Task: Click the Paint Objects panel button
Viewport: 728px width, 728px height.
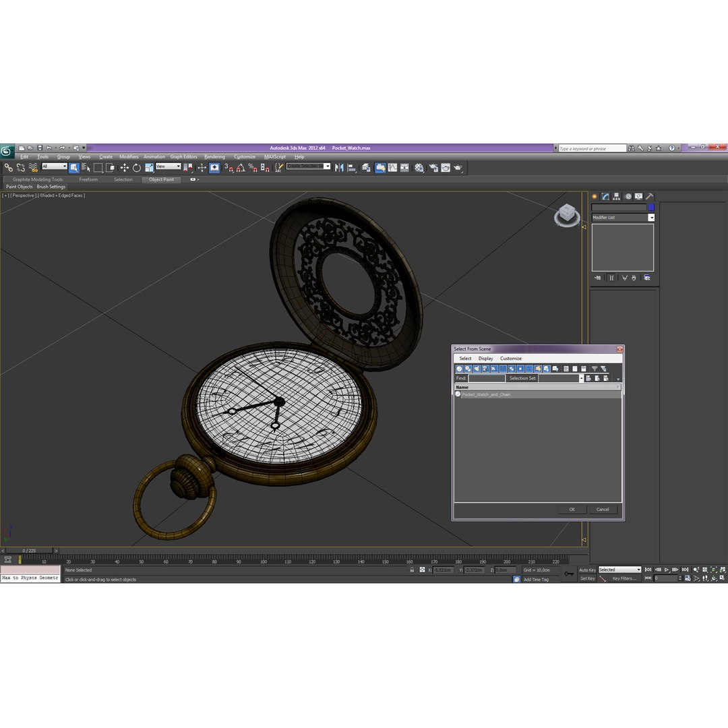Action: click(19, 187)
